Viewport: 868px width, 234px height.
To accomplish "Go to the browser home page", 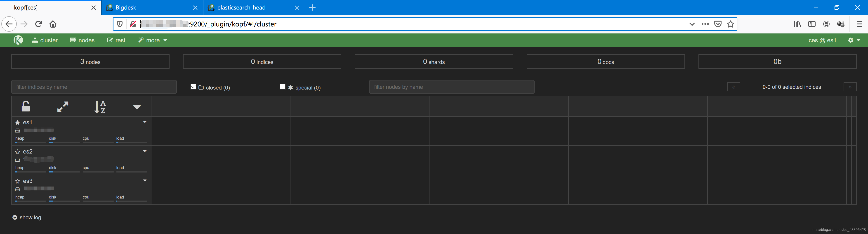I will (53, 24).
